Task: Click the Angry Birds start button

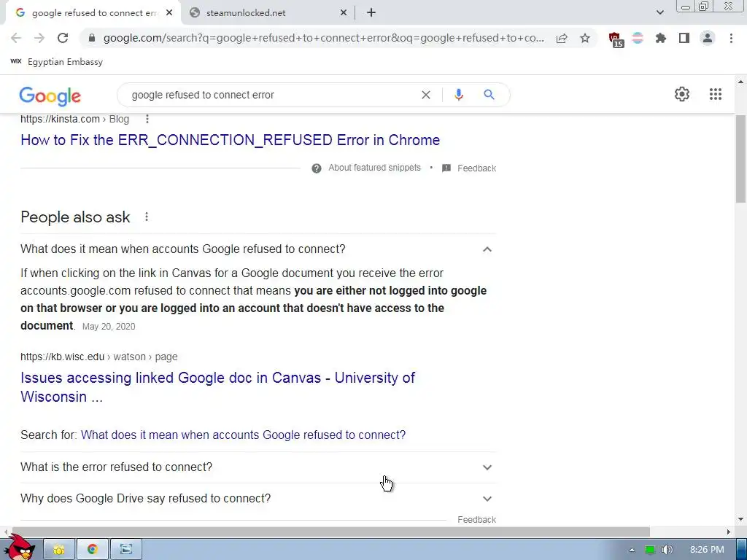Action: click(x=20, y=548)
